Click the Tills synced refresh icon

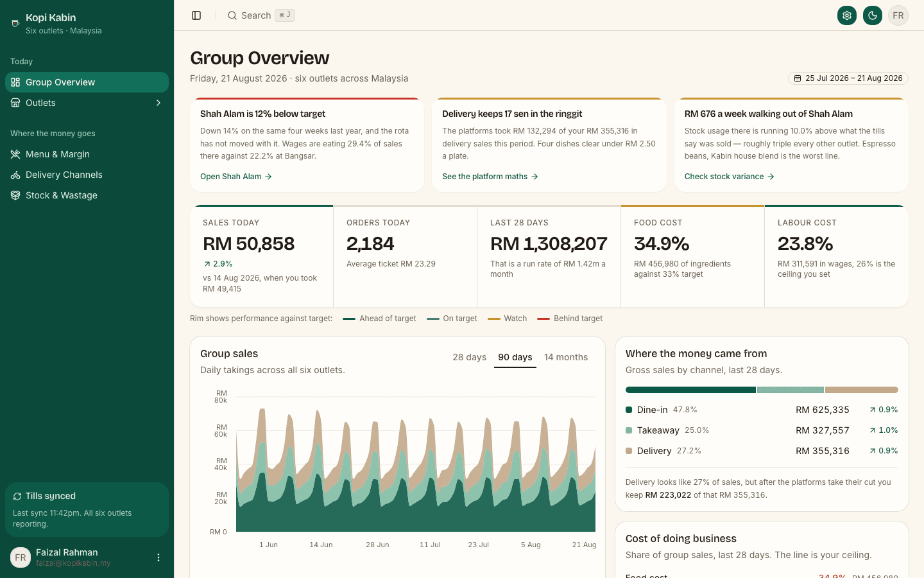click(x=17, y=496)
